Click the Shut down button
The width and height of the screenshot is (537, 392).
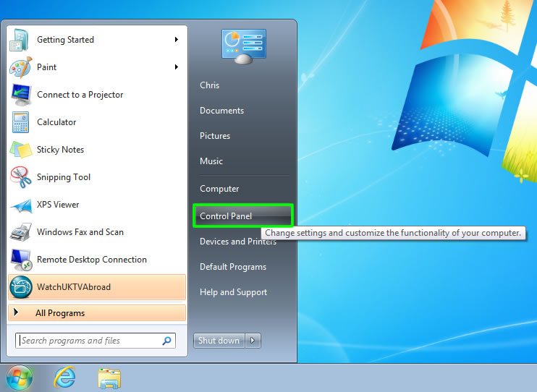point(219,341)
